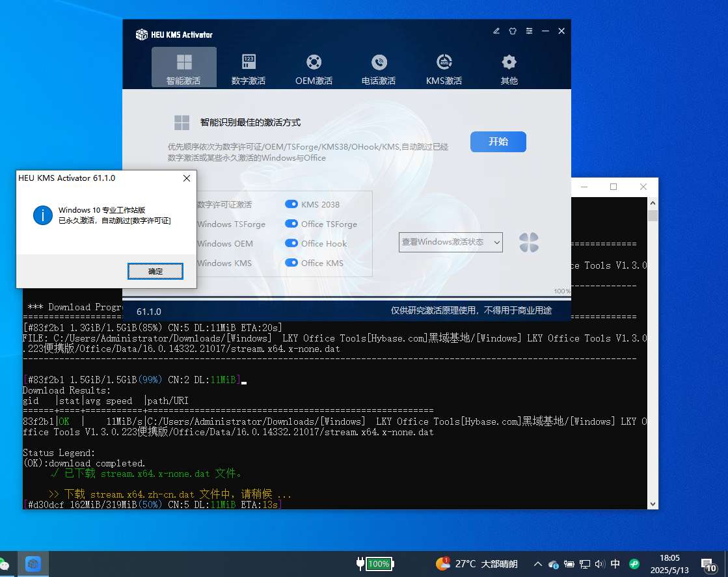Toggle the Office TSForge switch
This screenshot has width=728, height=577.
pyautogui.click(x=291, y=224)
